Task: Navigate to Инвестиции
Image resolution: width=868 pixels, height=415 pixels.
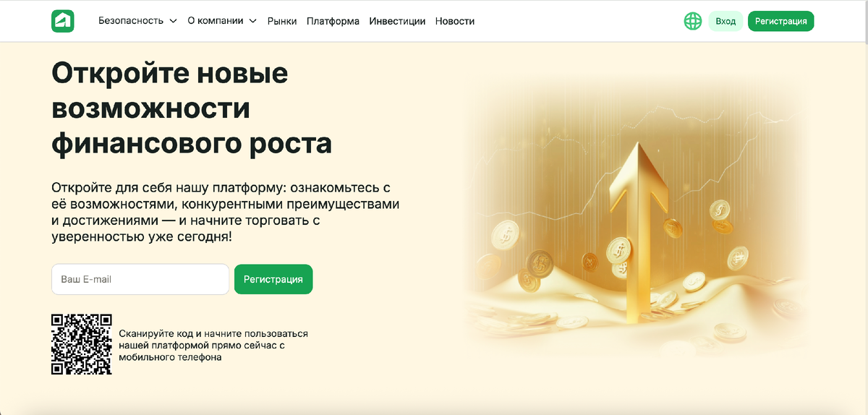Action: point(397,21)
